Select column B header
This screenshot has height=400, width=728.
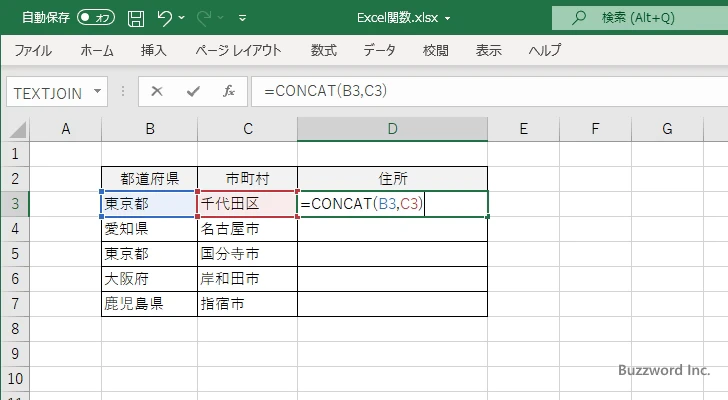tap(150, 129)
